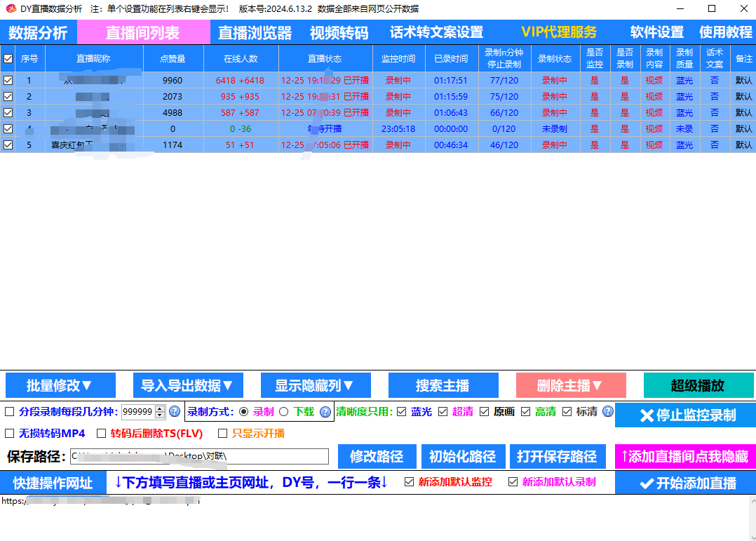Open help for segmented recording minutes
This screenshot has height=541, width=756.
[173, 412]
